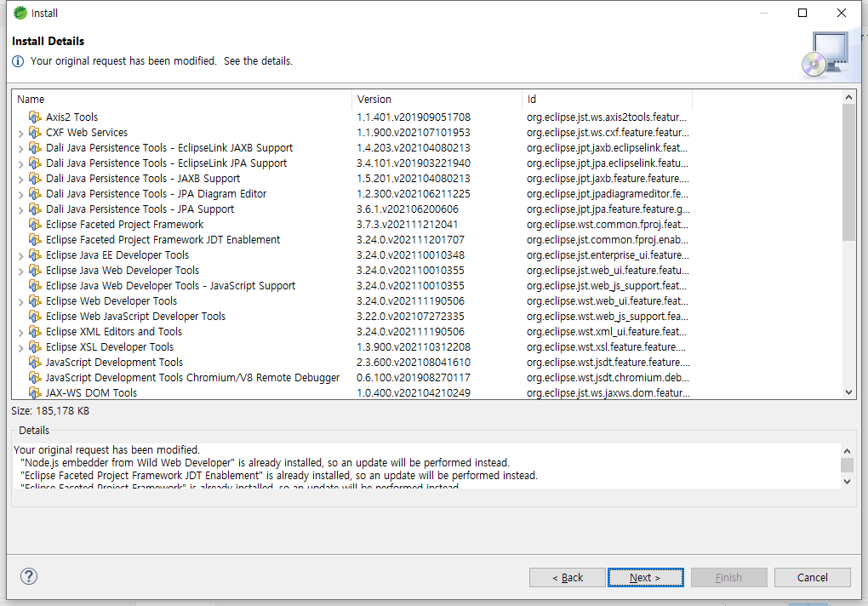The image size is (868, 606).
Task: Click version '3.22.0.v202107272335'
Action: tap(410, 317)
